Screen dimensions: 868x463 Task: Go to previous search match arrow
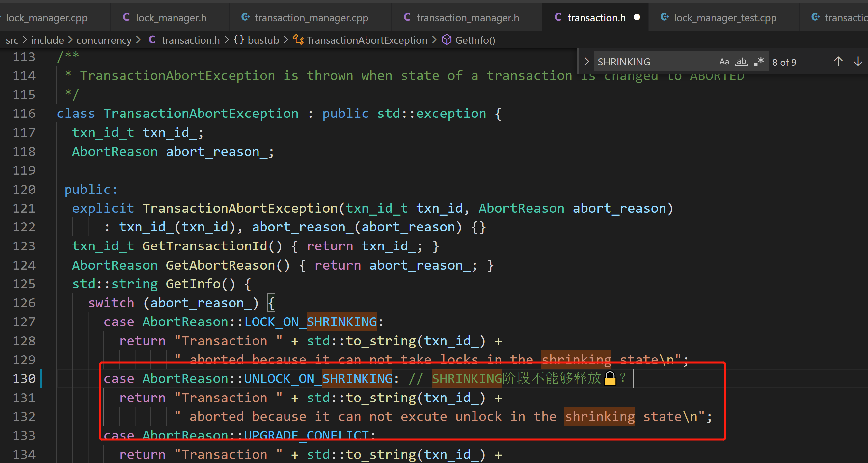[838, 62]
